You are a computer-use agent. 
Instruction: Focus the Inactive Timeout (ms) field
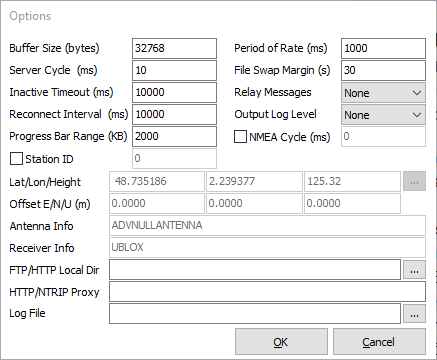pyautogui.click(x=174, y=92)
